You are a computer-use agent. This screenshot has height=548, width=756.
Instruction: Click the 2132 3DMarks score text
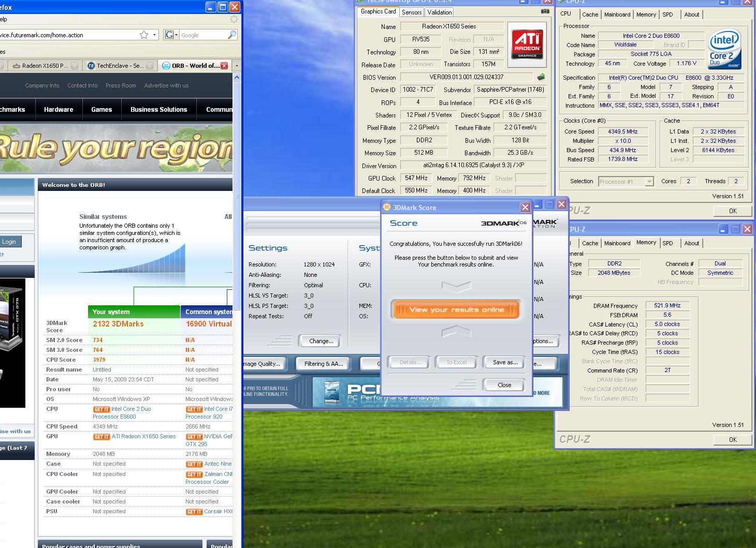pos(118,324)
